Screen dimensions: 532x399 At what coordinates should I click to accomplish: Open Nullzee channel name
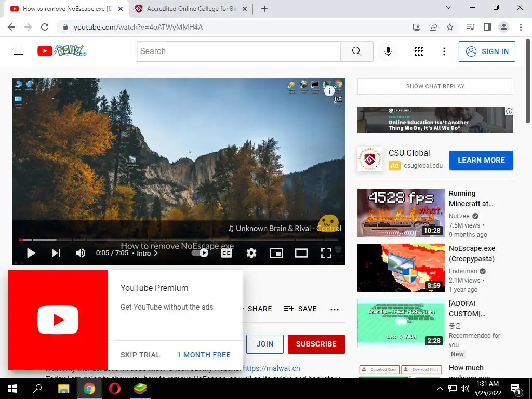tap(459, 216)
